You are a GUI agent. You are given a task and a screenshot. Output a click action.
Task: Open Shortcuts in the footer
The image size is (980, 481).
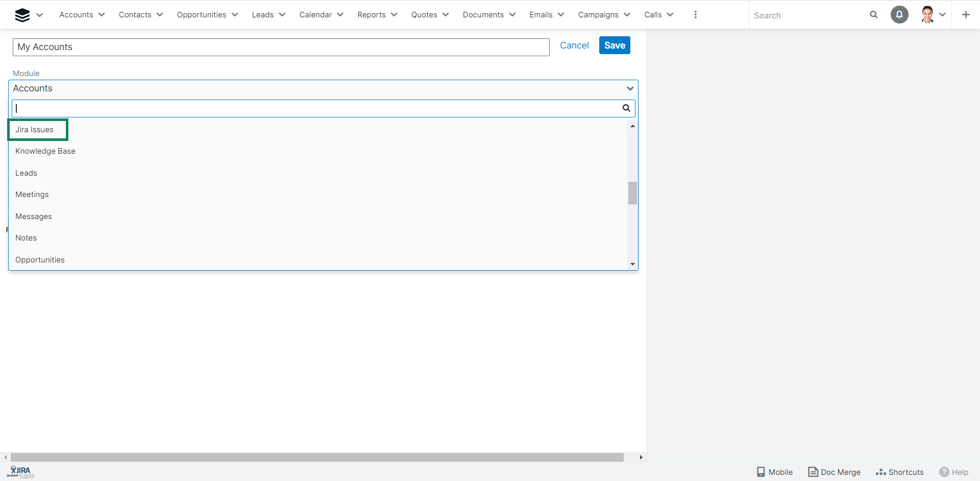click(900, 472)
